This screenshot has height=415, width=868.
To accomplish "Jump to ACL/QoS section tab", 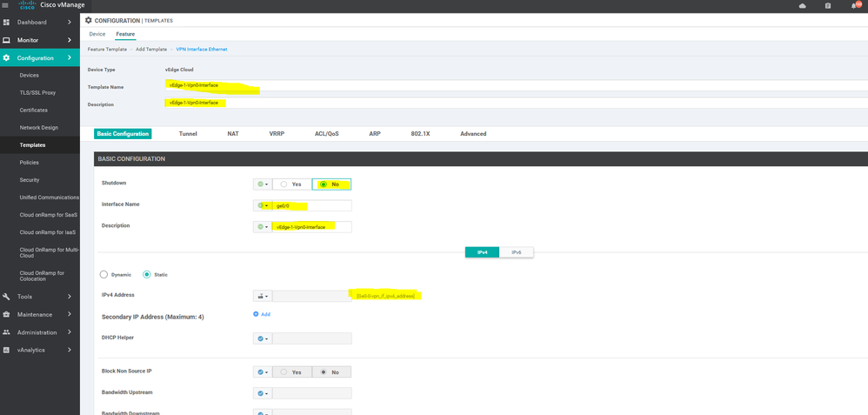I will pyautogui.click(x=327, y=133).
